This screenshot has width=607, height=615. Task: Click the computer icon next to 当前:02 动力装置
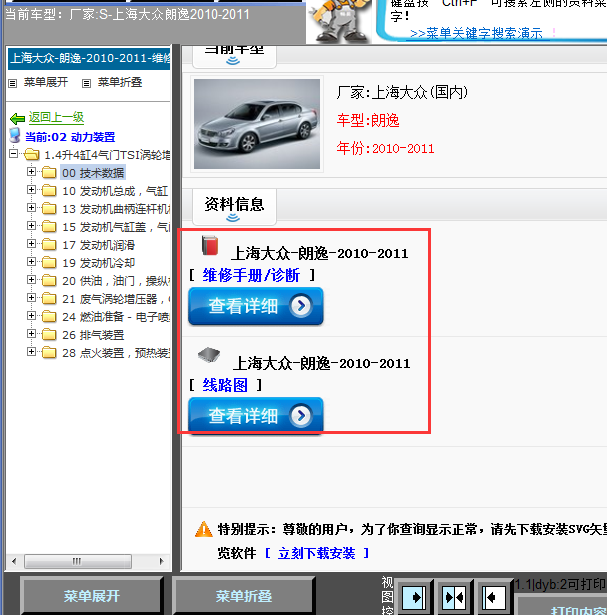coord(15,135)
